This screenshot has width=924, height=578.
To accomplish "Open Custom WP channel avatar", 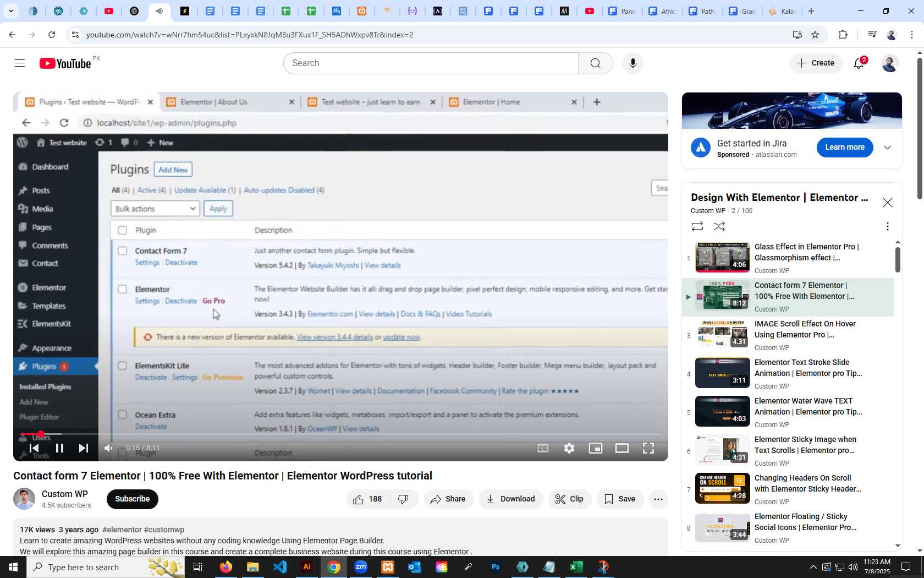I will pos(24,499).
